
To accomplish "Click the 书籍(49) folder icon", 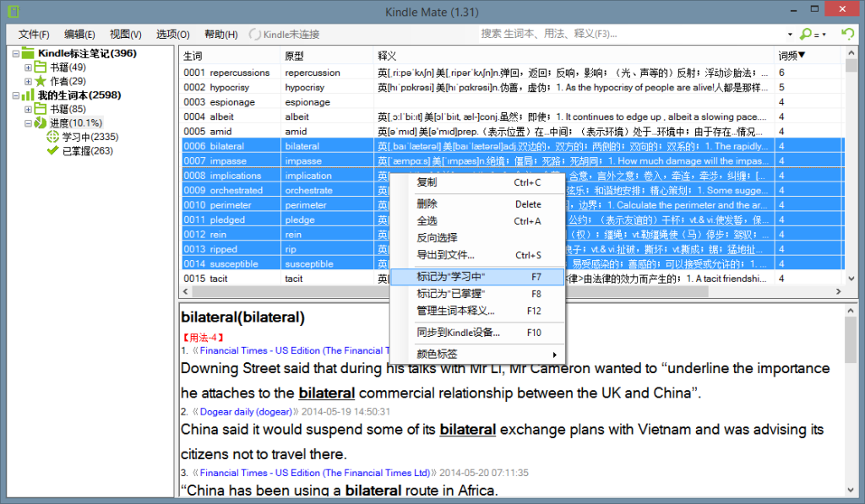I will tap(41, 68).
